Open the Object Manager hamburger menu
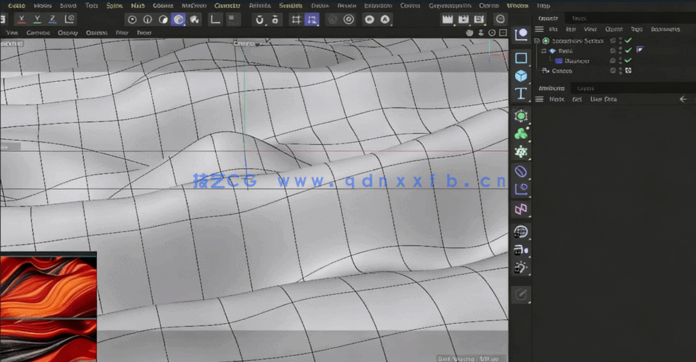The image size is (696, 362). click(539, 29)
